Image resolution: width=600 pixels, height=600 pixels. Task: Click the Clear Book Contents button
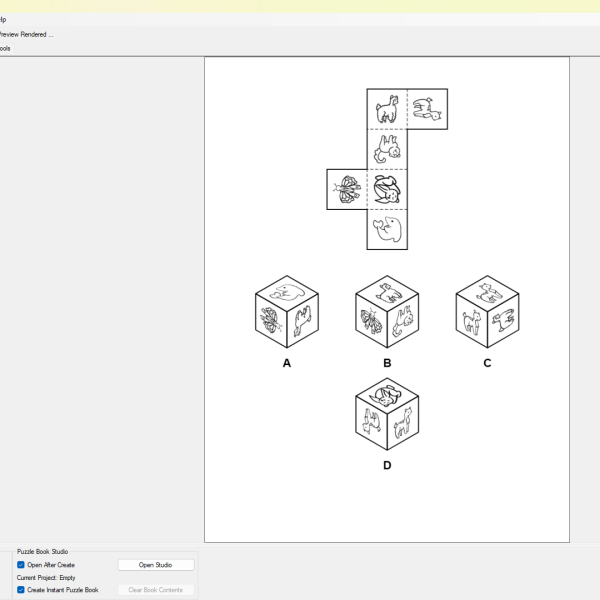pos(156,590)
